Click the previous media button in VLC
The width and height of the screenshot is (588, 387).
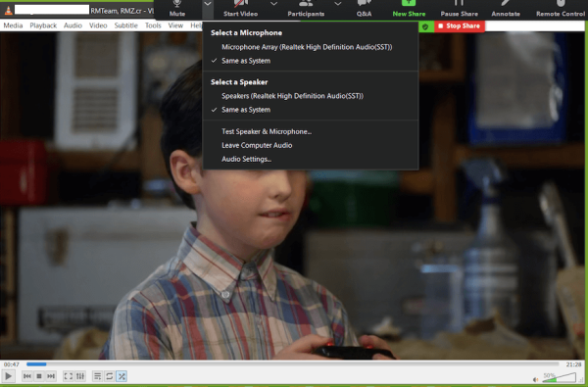[27, 376]
